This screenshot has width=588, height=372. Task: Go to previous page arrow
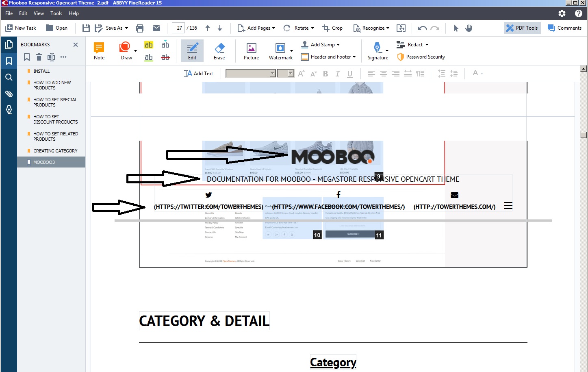208,28
